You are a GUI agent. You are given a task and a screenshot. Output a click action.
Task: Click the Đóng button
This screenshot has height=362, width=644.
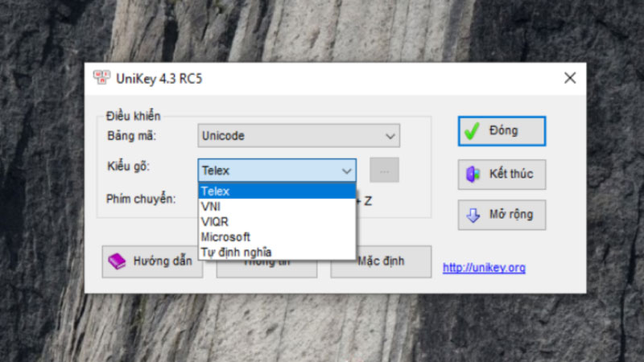coord(502,131)
